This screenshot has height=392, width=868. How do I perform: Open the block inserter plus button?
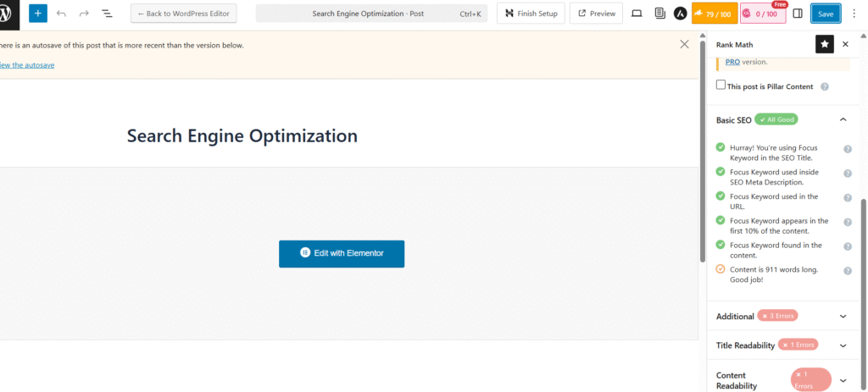coord(37,14)
